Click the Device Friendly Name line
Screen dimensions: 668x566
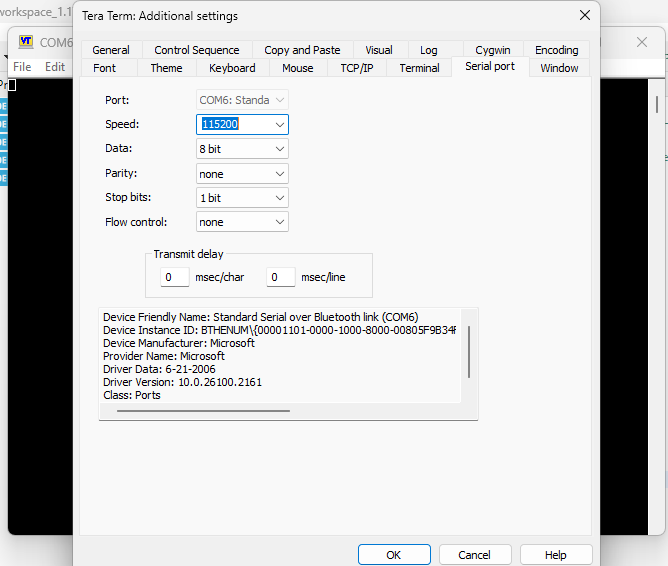[261, 317]
